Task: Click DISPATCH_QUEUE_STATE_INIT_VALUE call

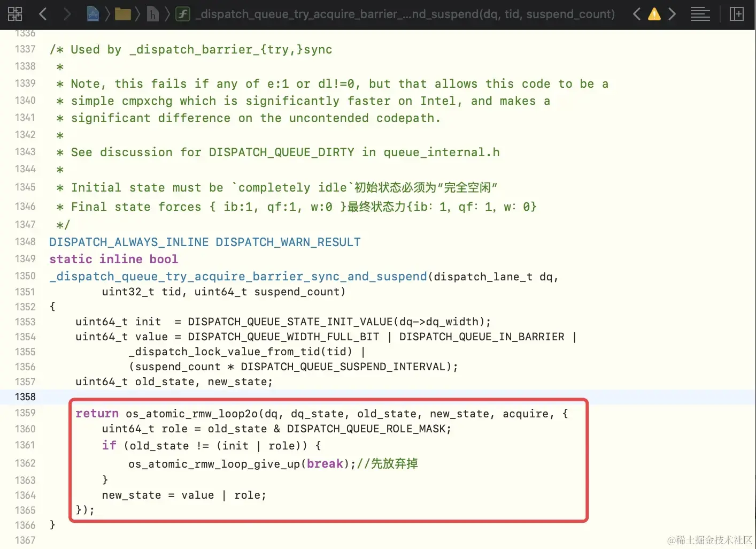Action: 339,322
